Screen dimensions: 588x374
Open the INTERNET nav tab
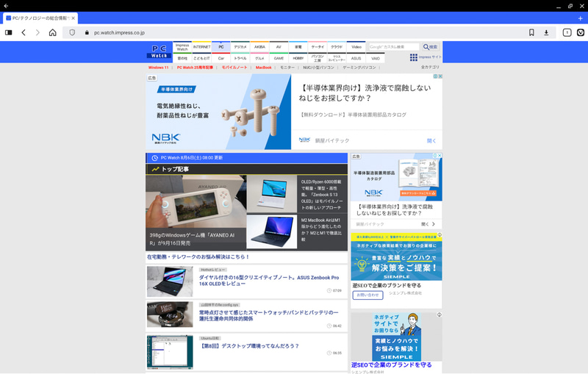click(x=201, y=47)
